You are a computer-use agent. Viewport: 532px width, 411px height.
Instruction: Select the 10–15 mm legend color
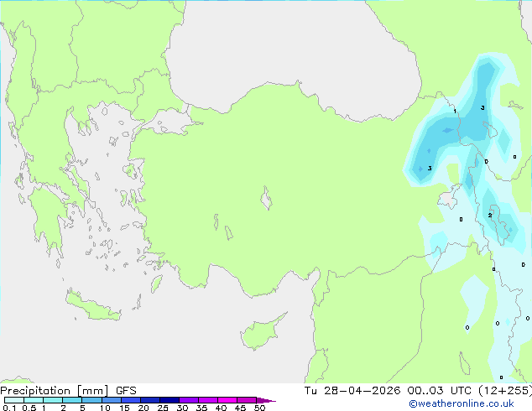[111, 400]
